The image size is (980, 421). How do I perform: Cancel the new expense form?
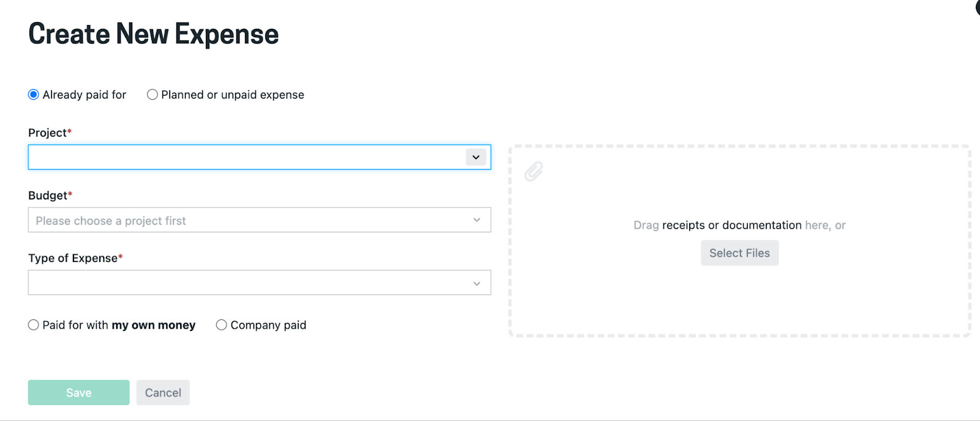(x=163, y=393)
